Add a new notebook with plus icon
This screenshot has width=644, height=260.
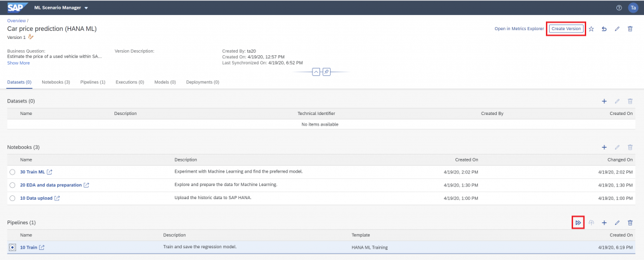tap(604, 147)
